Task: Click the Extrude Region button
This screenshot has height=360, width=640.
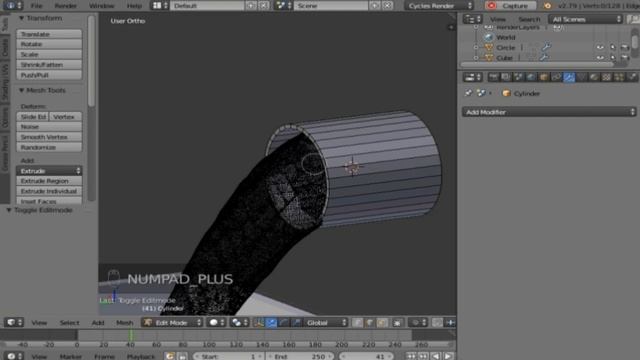Action: (x=49, y=181)
